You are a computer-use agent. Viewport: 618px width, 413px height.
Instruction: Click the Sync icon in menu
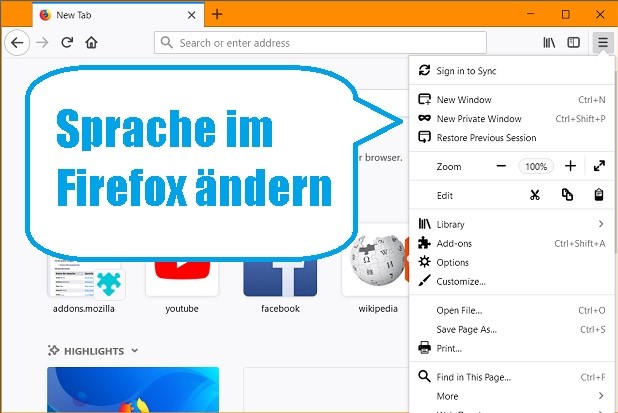click(424, 70)
